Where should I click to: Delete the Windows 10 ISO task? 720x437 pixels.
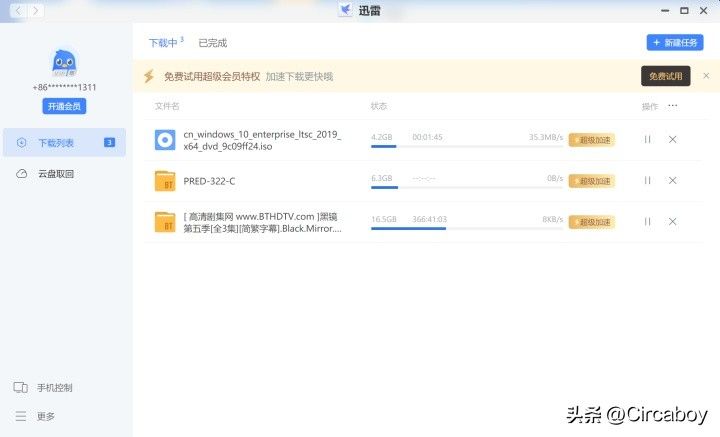tap(673, 140)
